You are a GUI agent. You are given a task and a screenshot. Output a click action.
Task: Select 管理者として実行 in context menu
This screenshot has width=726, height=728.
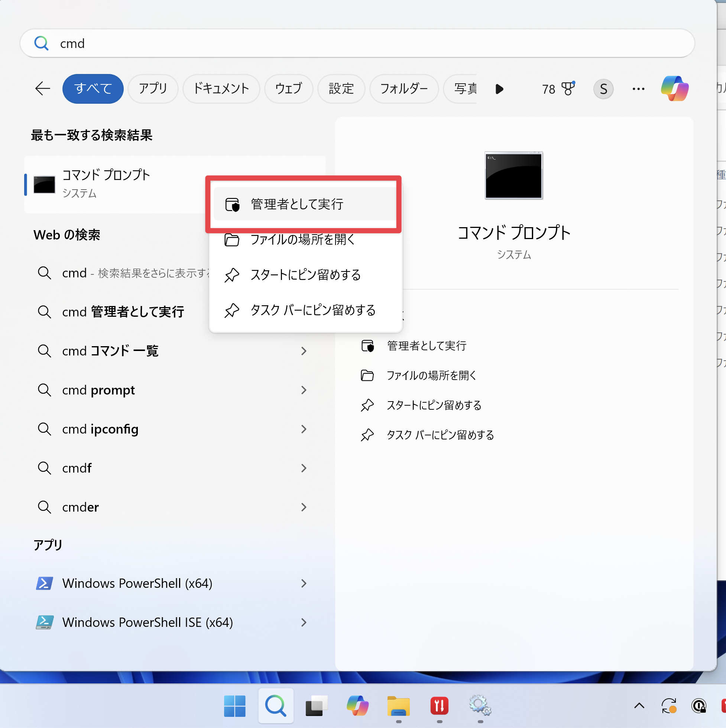[x=297, y=204]
